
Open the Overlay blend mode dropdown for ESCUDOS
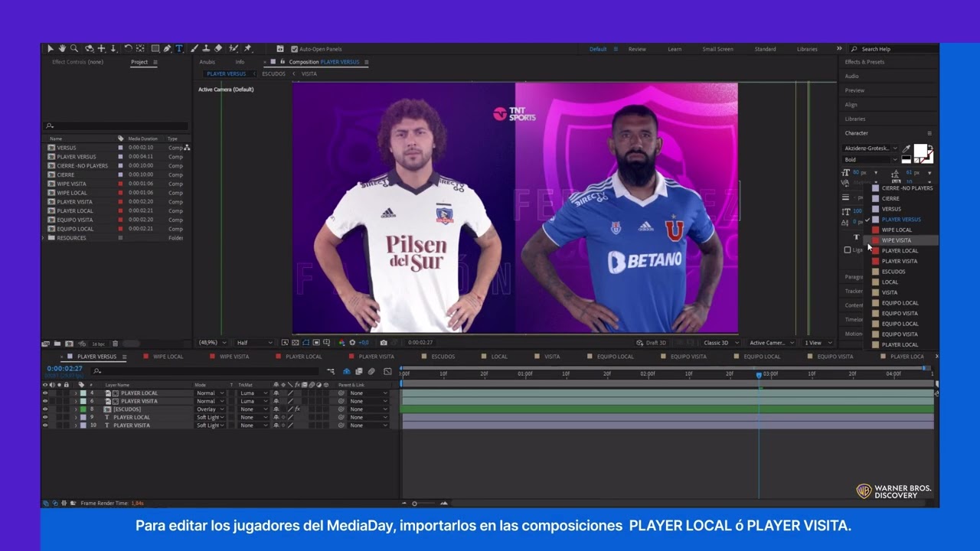coord(210,409)
